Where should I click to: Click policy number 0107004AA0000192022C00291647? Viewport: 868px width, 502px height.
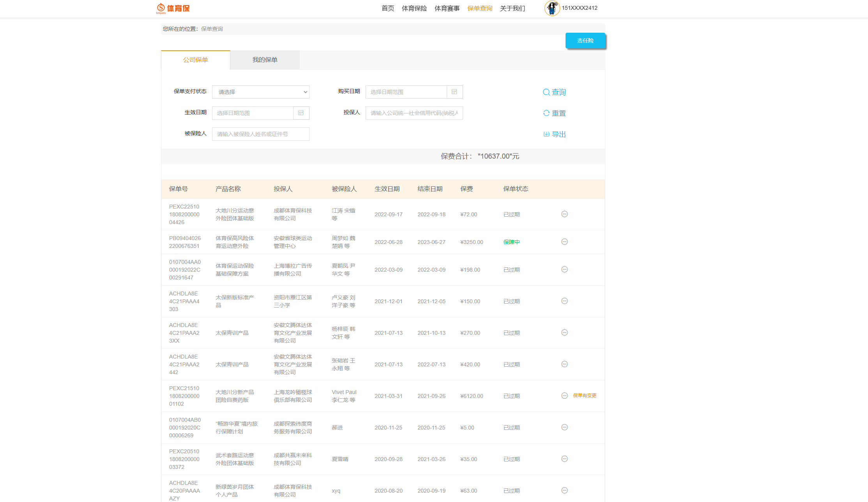pos(185,270)
